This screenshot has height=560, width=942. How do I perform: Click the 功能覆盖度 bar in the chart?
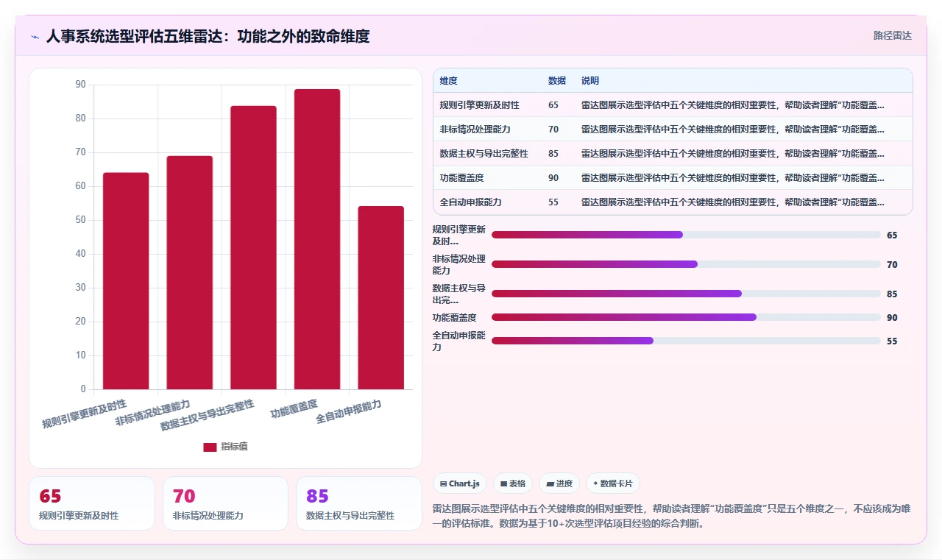click(x=317, y=239)
